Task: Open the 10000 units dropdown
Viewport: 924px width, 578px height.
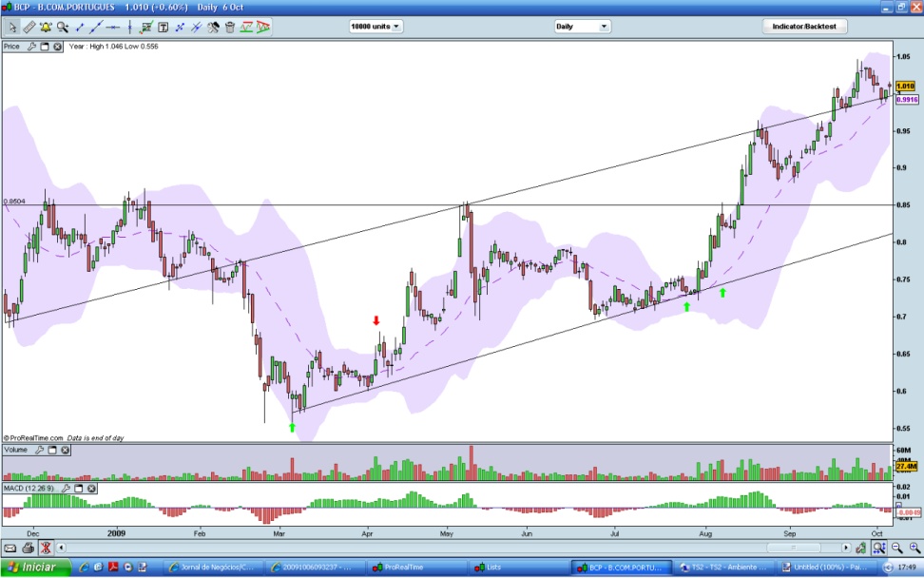Action: click(x=375, y=27)
